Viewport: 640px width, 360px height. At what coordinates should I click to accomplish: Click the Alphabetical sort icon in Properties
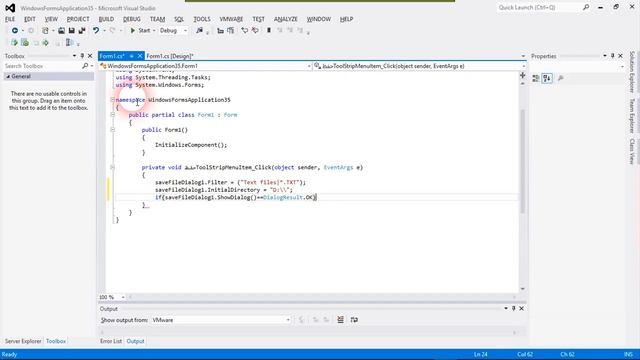point(547,78)
